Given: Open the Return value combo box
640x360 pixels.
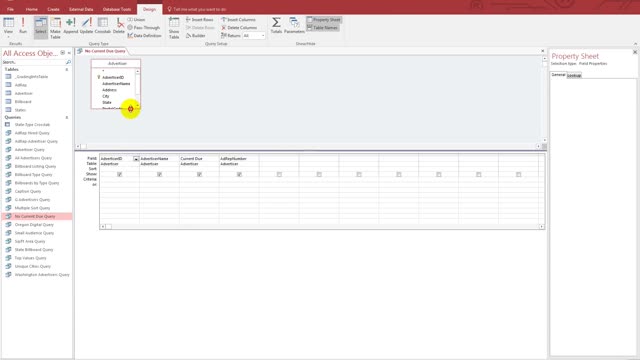Looking at the screenshot, I should [x=253, y=36].
